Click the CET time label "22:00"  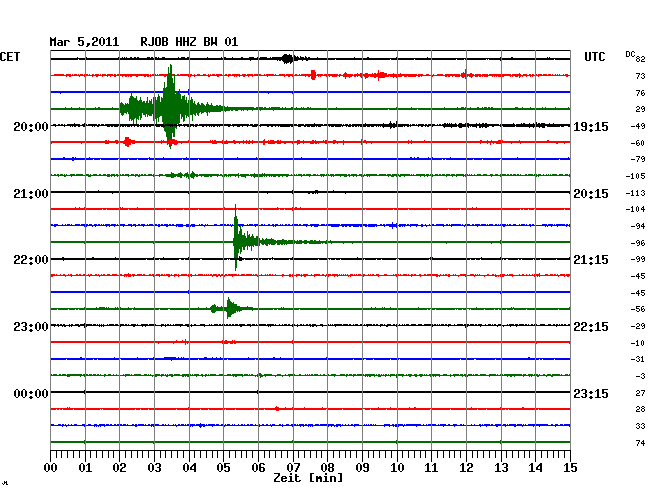[31, 260]
